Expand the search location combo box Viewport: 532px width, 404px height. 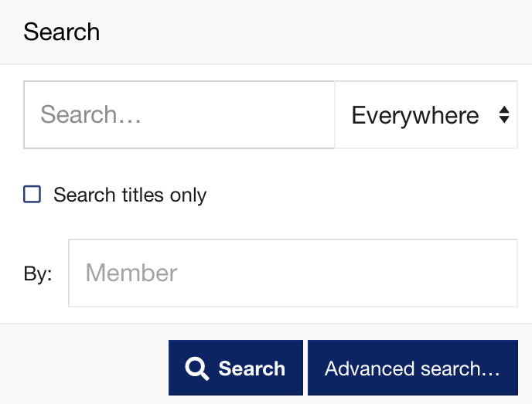click(x=426, y=116)
